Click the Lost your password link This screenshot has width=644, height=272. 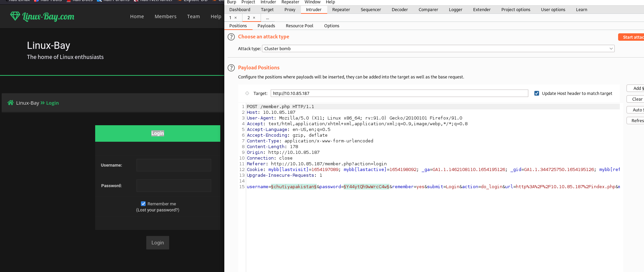158,210
